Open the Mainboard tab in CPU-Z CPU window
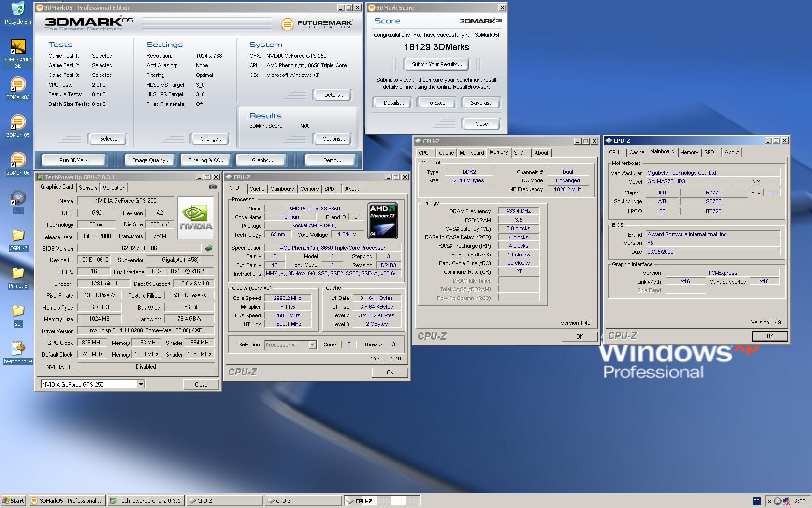Image resolution: width=812 pixels, height=508 pixels. (282, 189)
